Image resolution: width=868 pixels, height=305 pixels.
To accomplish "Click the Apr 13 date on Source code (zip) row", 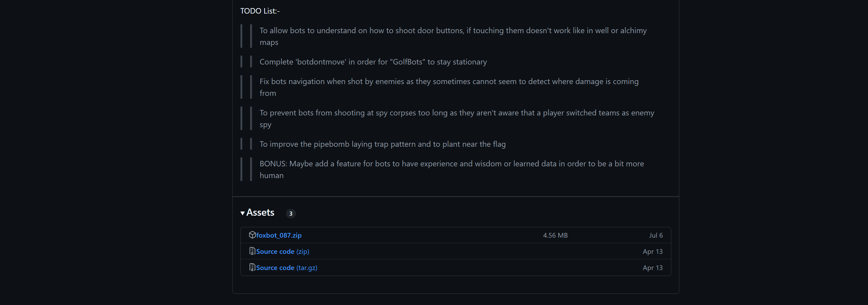I will [652, 251].
